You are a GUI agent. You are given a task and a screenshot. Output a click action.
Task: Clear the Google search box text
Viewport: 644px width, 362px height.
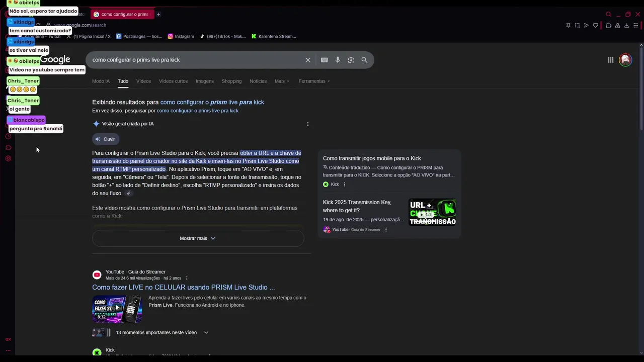[x=308, y=60]
